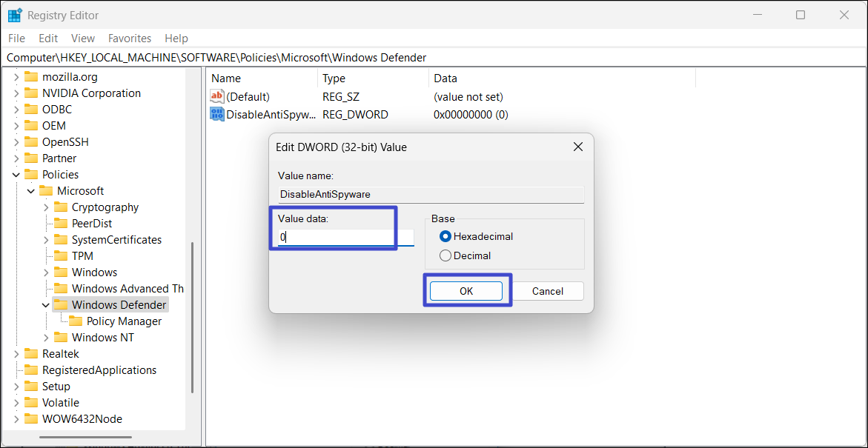Click the OpenSSH folder icon

pos(32,141)
